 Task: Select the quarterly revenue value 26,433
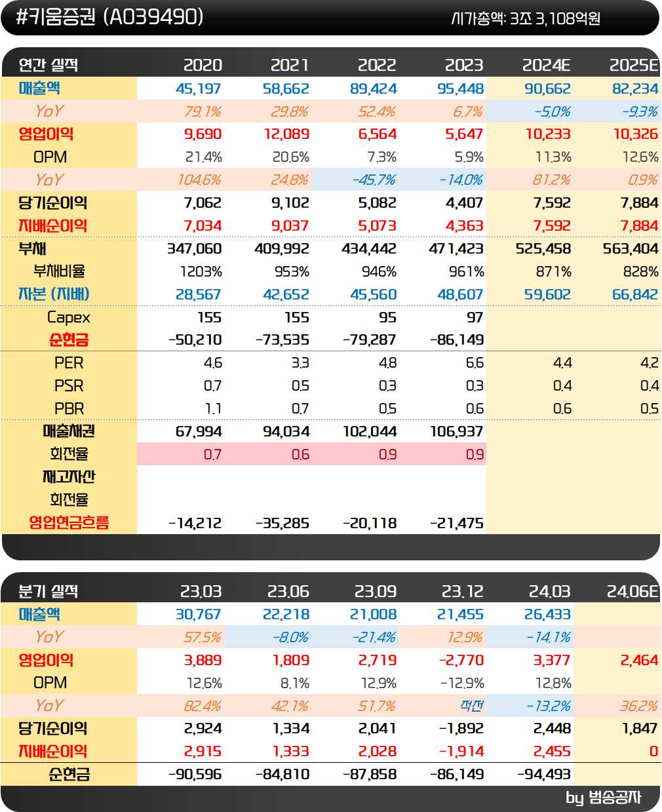coord(547,614)
